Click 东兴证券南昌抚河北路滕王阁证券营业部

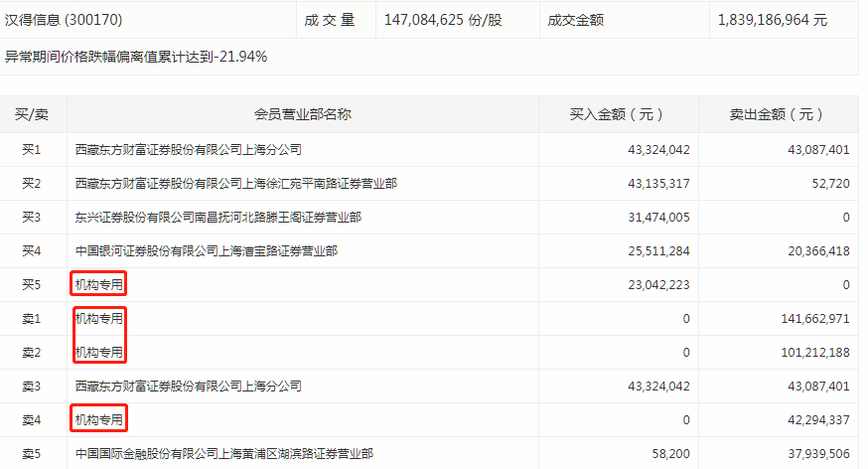218,217
